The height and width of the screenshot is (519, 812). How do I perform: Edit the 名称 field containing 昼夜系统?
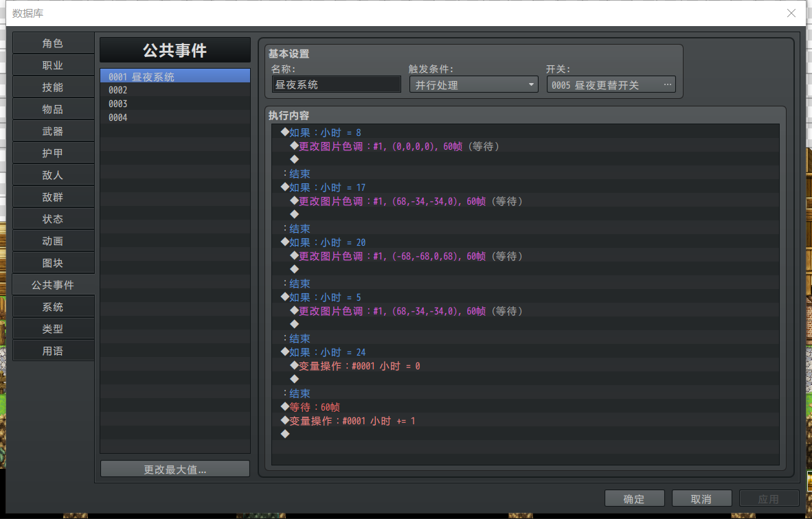[x=337, y=84]
